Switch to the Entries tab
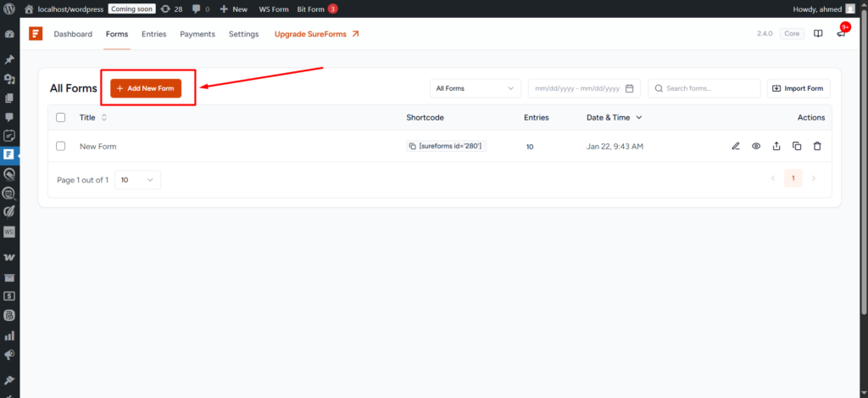868x398 pixels. point(153,34)
